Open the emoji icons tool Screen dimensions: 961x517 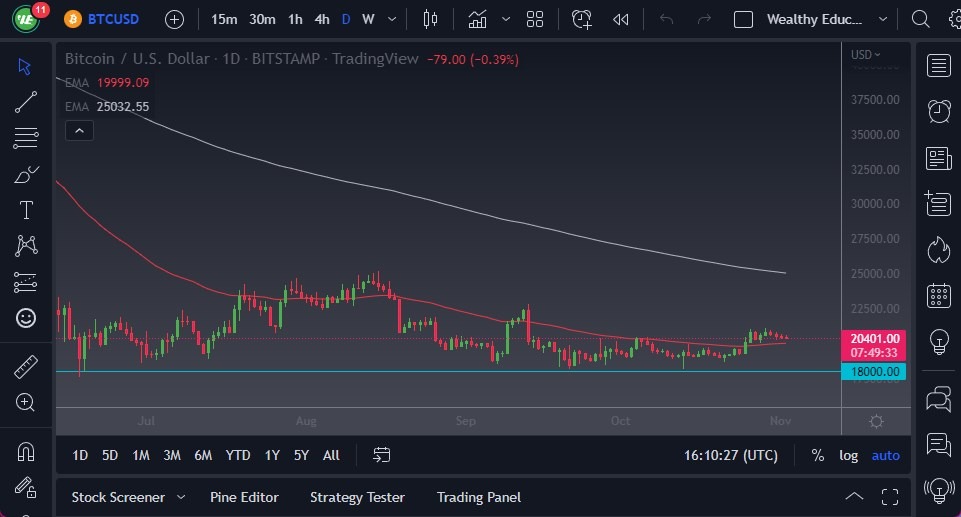(x=26, y=318)
